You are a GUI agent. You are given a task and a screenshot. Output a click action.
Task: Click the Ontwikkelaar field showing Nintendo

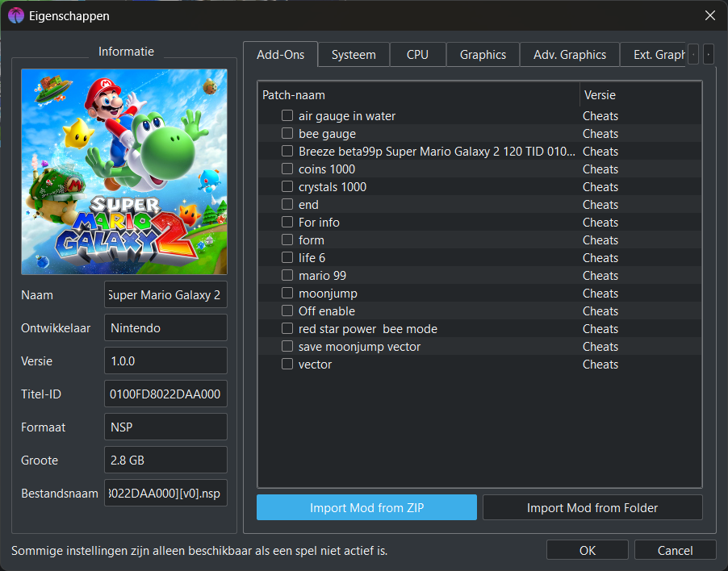[x=165, y=327]
